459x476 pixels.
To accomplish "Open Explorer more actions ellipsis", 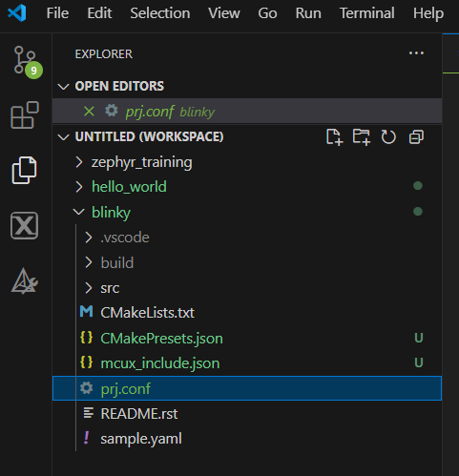I will [x=416, y=53].
